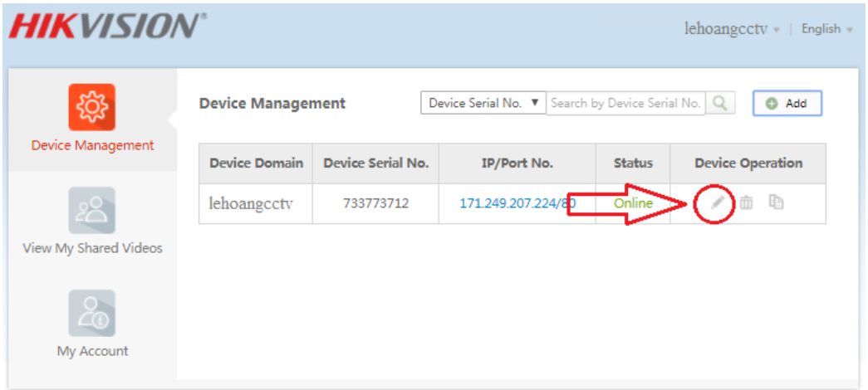Viewport: 868px width, 390px height.
Task: Click the Online status text
Action: point(633,203)
